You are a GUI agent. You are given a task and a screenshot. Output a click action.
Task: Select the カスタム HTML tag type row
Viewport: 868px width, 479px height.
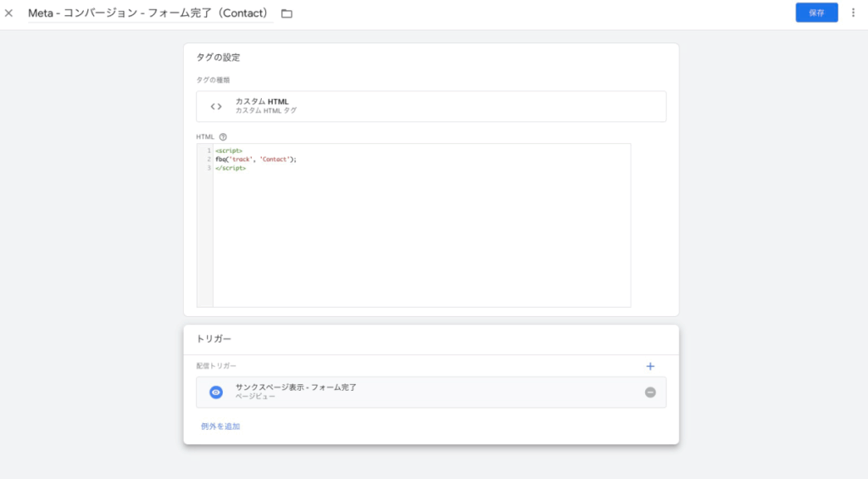(x=431, y=106)
